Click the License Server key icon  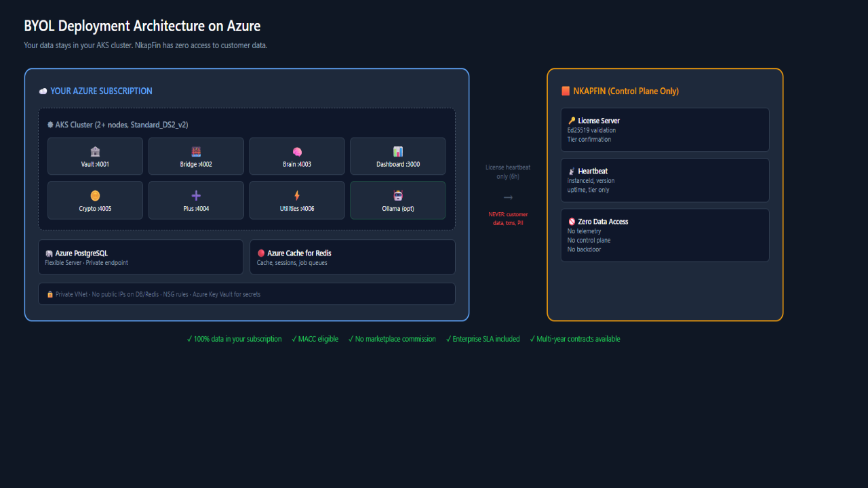point(572,121)
